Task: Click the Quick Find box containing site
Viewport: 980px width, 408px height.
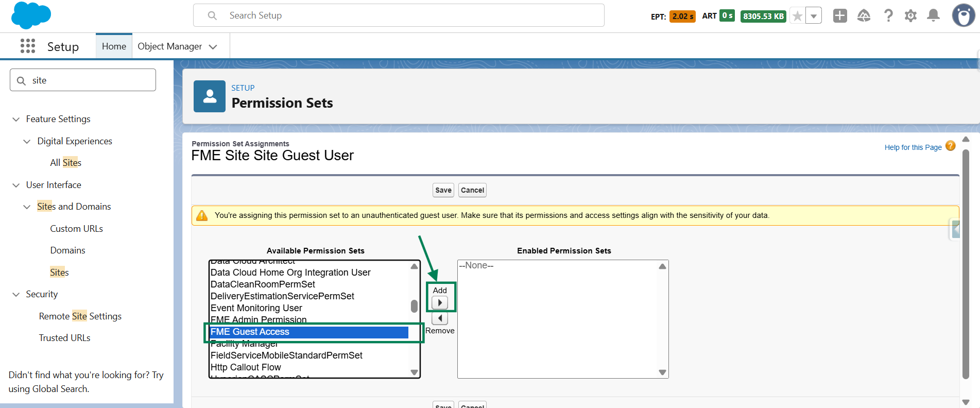Action: (83, 80)
